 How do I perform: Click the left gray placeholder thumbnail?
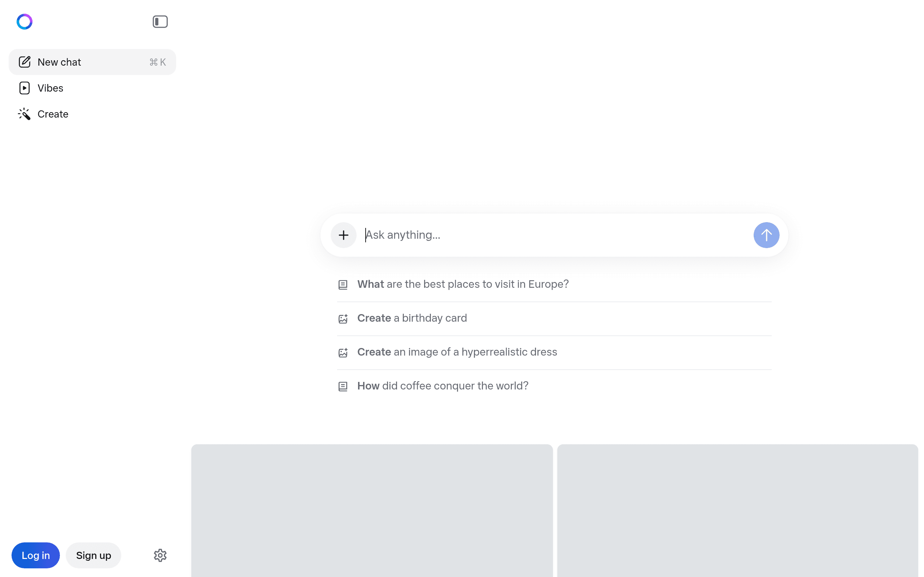point(371,511)
